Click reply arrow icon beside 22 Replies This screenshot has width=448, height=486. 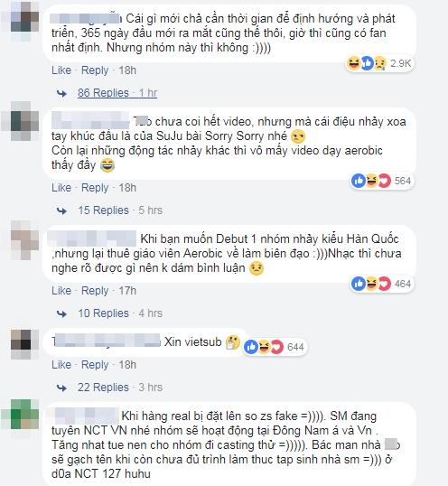pos(61,388)
